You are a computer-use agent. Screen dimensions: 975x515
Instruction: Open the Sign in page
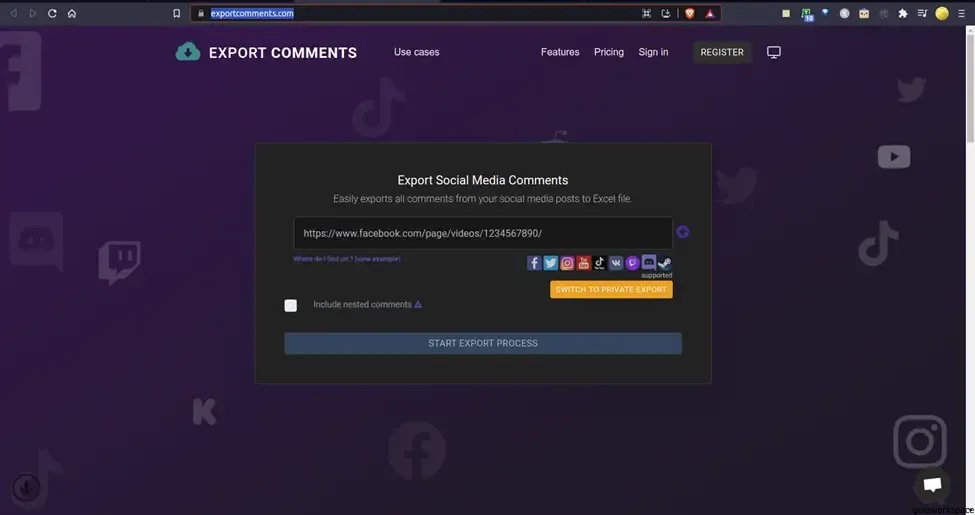click(x=653, y=52)
